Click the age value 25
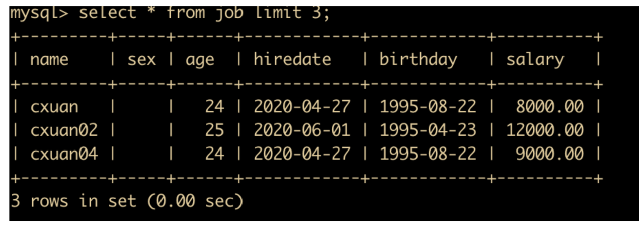Screen dimensions: 644x225 pos(214,130)
